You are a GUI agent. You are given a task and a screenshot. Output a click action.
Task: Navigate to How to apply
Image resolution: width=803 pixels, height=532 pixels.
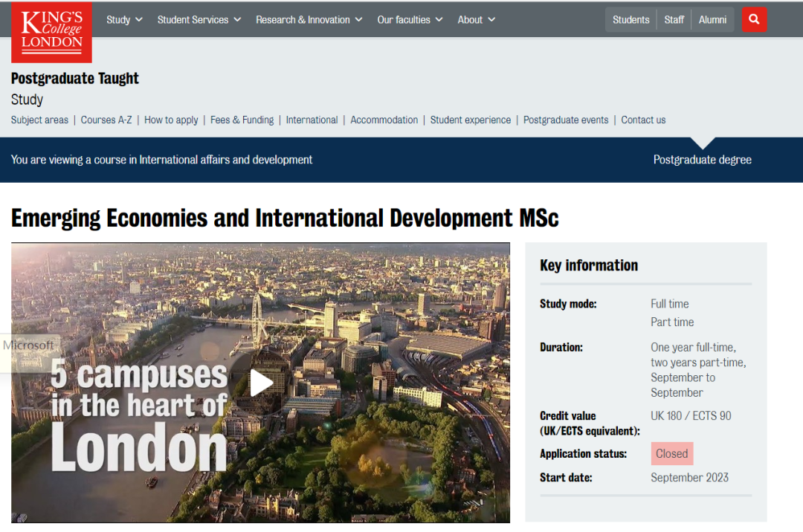point(171,120)
